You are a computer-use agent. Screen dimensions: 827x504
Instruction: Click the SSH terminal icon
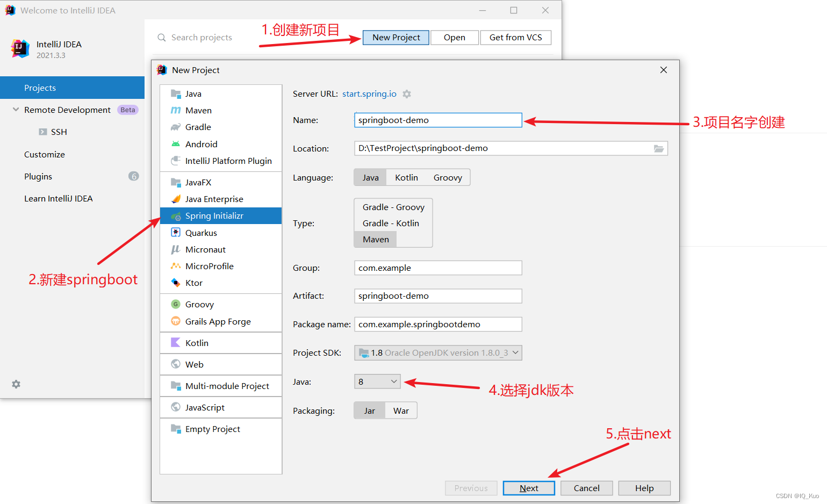[43, 132]
